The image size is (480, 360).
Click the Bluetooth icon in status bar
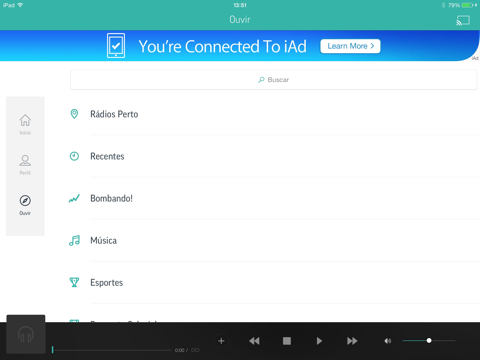443,5
